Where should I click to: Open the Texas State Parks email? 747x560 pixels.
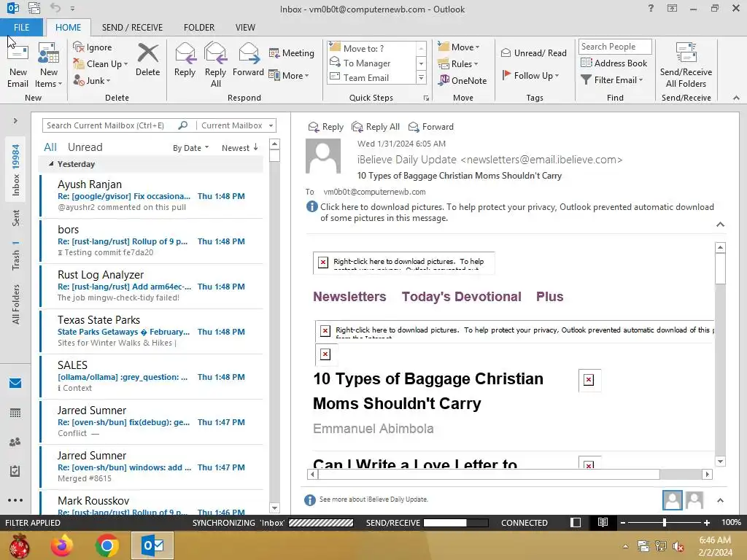click(x=152, y=331)
